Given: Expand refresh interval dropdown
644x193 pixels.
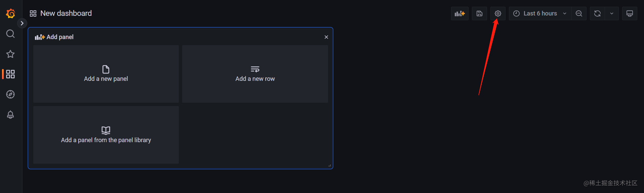Looking at the screenshot, I should [x=612, y=13].
